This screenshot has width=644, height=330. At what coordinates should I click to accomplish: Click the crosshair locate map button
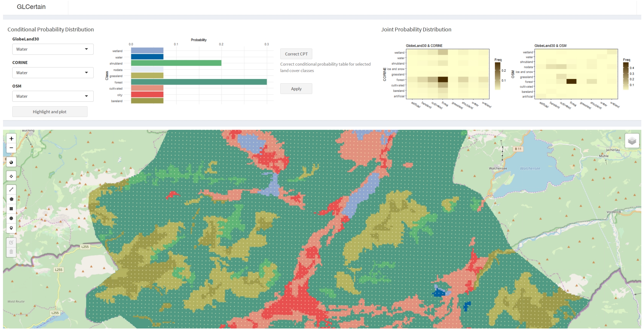(11, 176)
